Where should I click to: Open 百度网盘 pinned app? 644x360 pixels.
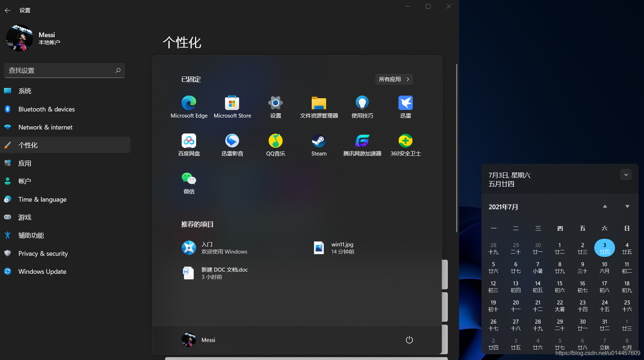pos(189,145)
